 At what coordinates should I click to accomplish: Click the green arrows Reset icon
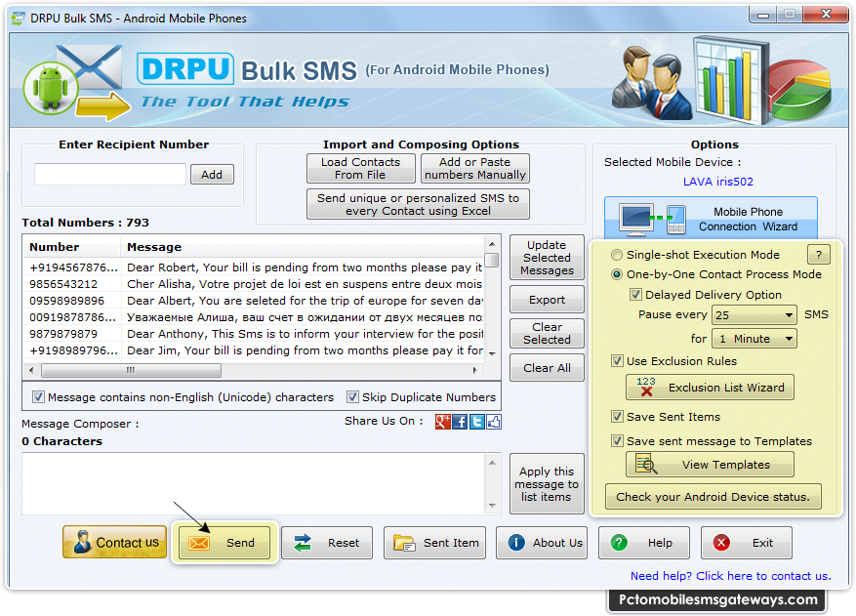[302, 543]
